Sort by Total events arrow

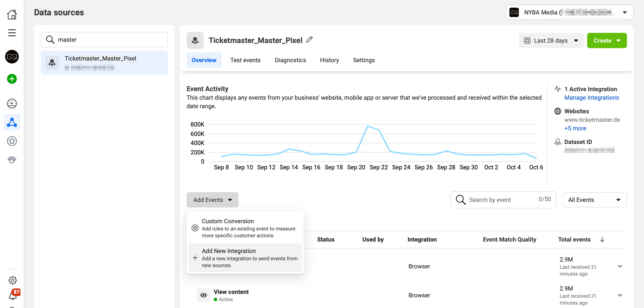[x=602, y=239]
